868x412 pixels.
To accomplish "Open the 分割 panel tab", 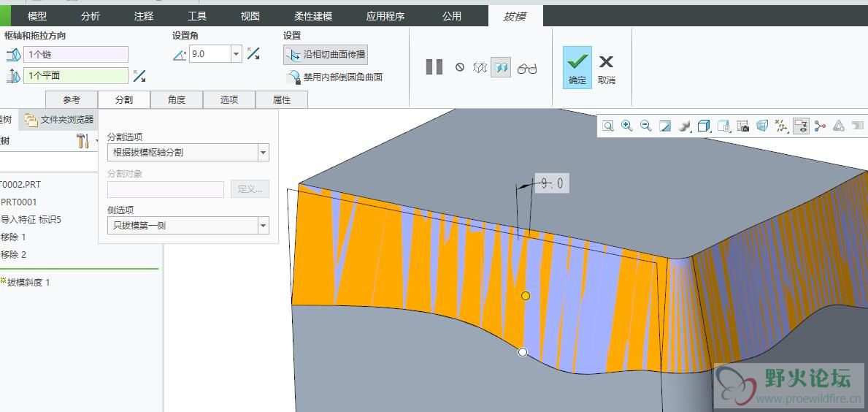I will pos(124,99).
